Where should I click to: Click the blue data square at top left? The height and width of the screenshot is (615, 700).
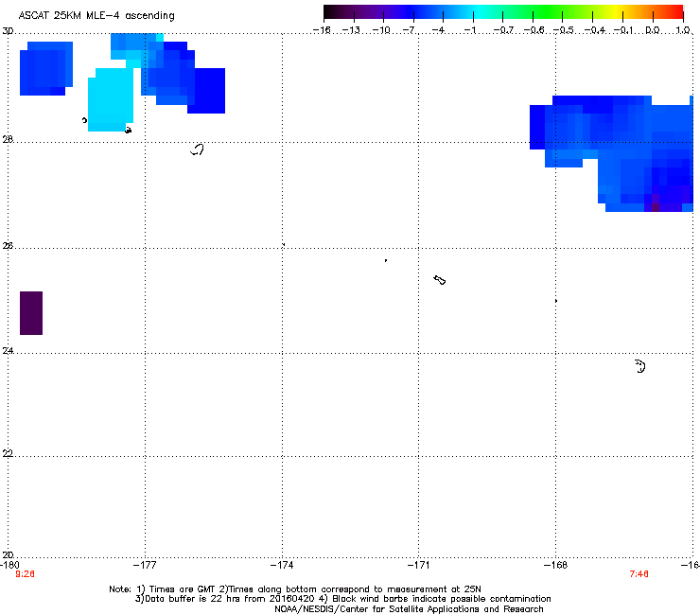pyautogui.click(x=46, y=68)
